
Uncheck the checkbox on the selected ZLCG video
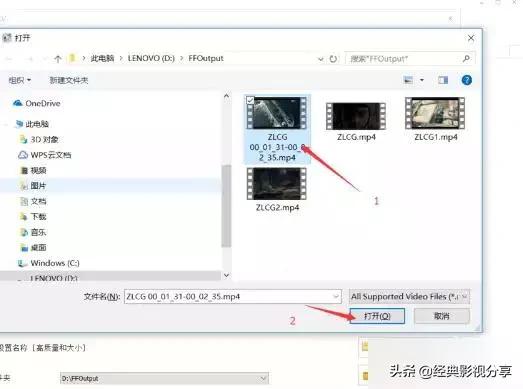(x=250, y=100)
